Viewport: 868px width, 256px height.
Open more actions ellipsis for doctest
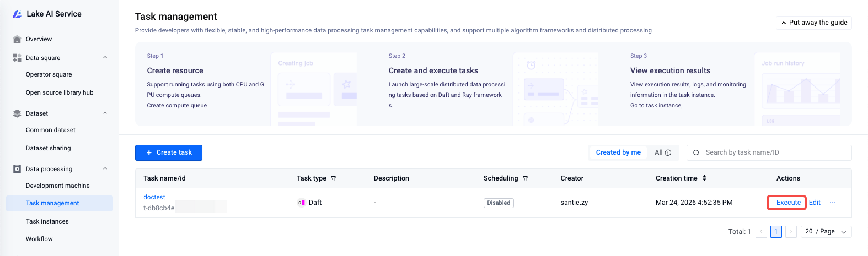832,203
